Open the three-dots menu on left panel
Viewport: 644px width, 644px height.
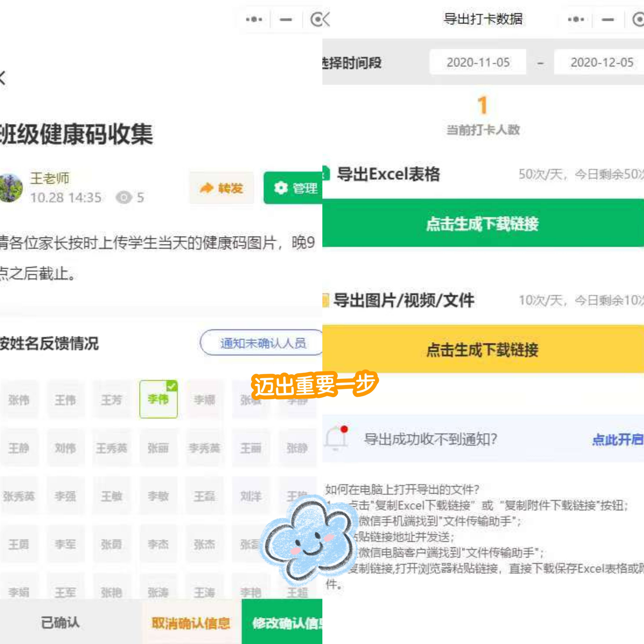coord(254,19)
